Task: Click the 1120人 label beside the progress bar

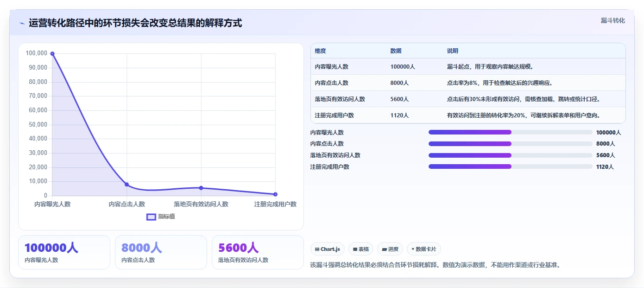Action: [x=605, y=167]
